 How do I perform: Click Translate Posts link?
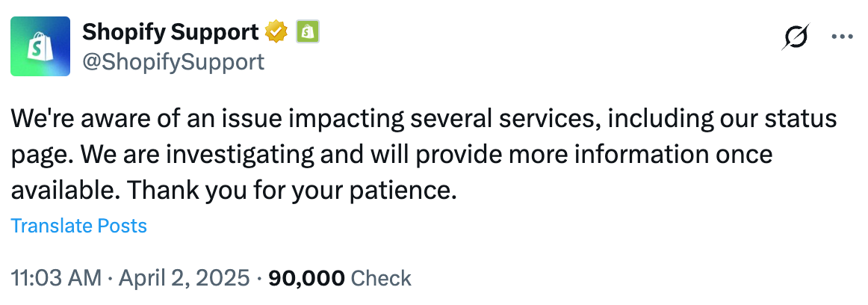78,226
